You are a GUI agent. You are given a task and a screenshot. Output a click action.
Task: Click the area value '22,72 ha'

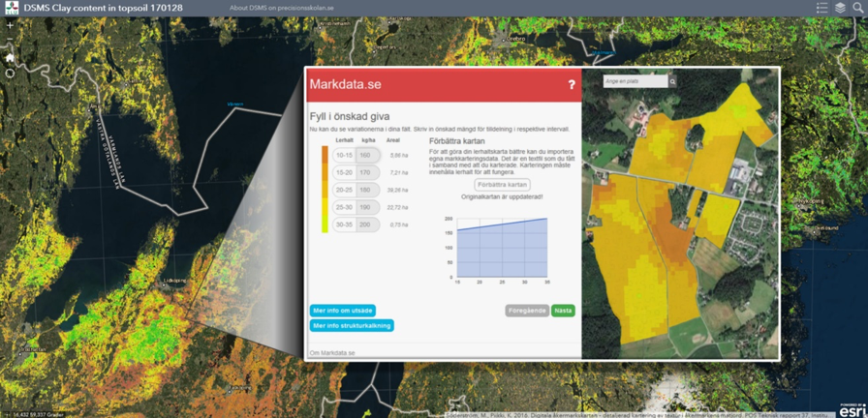pyautogui.click(x=398, y=207)
